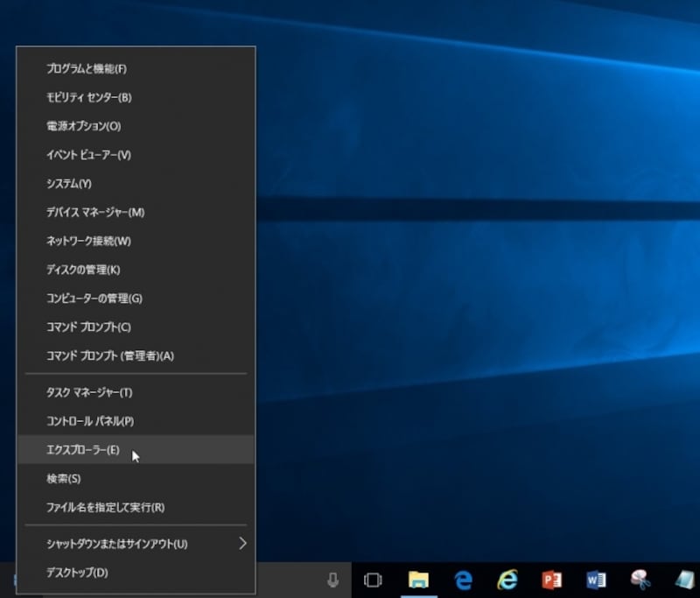Start the Snipping Tool from the taskbar

[x=640, y=580]
